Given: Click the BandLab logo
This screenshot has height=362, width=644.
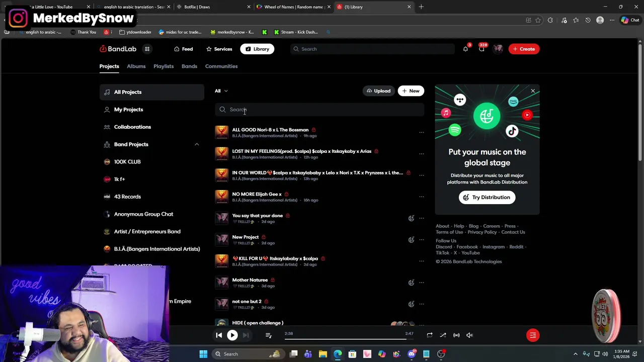Looking at the screenshot, I should pos(118,49).
